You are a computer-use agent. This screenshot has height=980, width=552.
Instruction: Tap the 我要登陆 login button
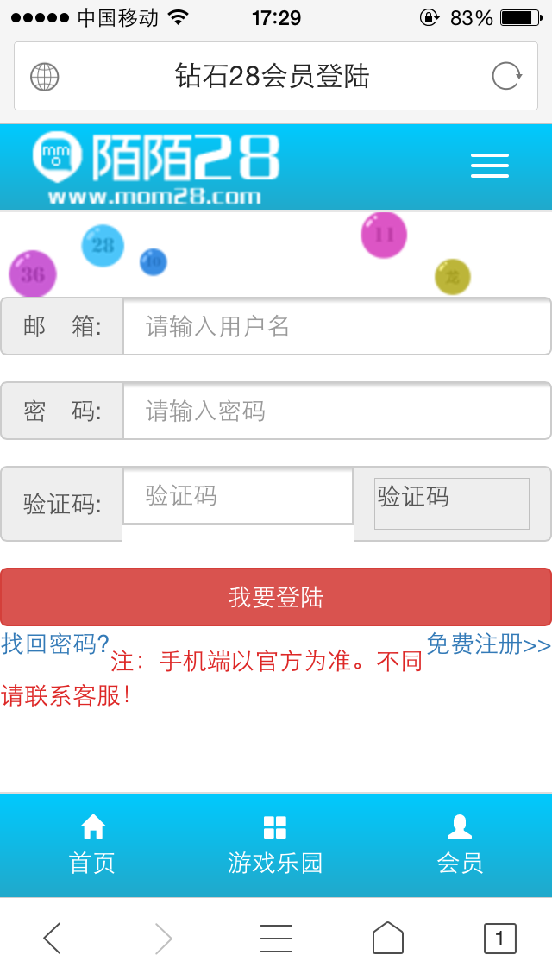point(276,596)
